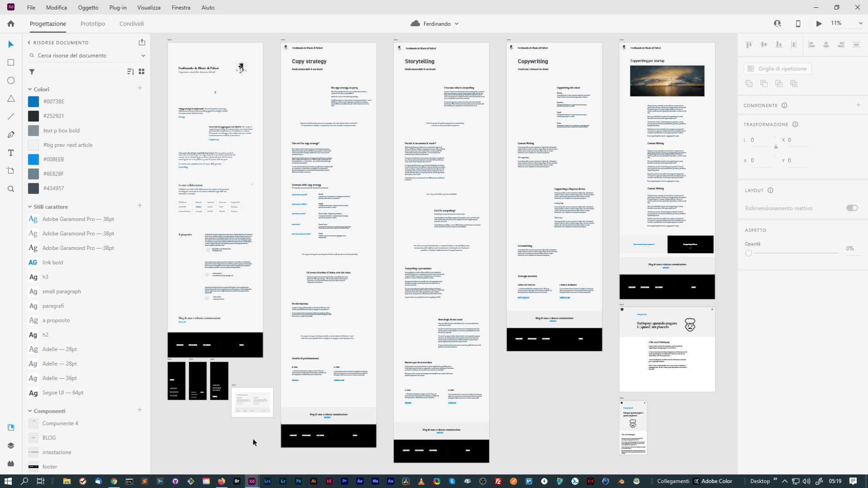The image size is (868, 488).
Task: Open the zoom level dropdown at 11%
Action: (x=861, y=23)
